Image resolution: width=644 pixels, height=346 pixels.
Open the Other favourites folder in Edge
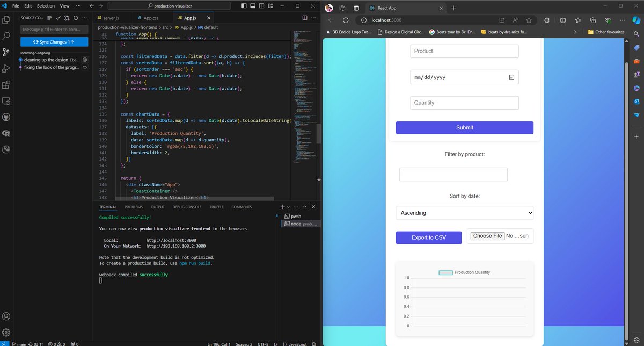click(x=606, y=32)
